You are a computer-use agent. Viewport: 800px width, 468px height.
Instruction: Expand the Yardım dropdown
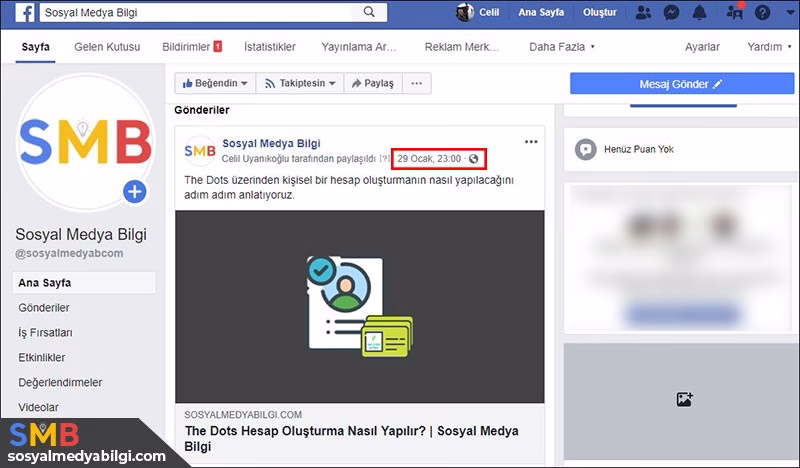point(769,47)
